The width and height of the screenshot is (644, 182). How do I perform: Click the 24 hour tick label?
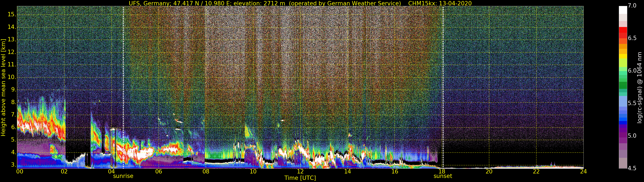(583, 171)
